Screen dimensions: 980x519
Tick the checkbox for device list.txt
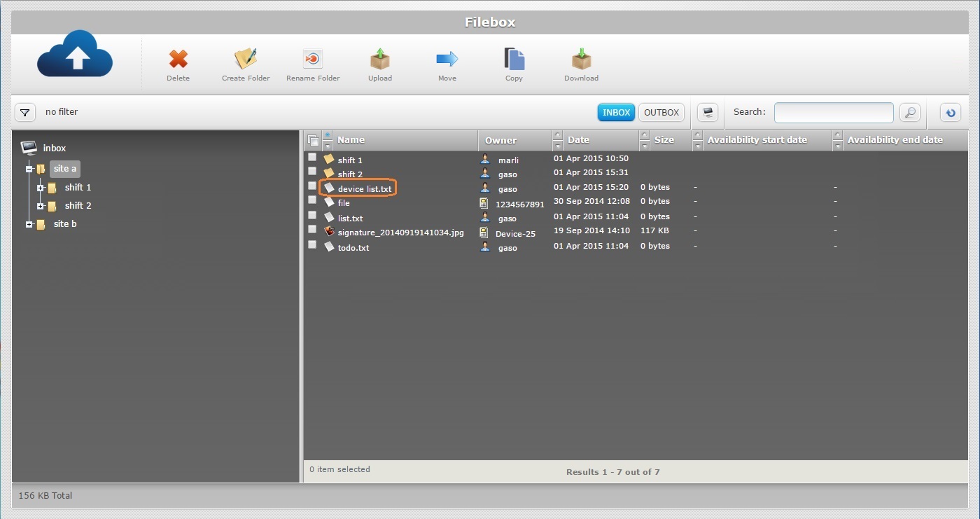tap(312, 186)
